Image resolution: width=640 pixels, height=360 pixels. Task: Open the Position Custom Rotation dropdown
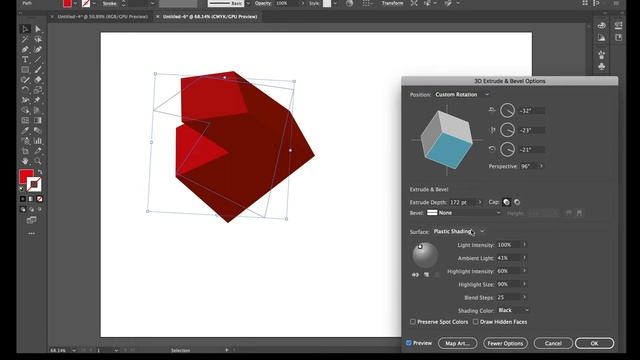pos(462,94)
